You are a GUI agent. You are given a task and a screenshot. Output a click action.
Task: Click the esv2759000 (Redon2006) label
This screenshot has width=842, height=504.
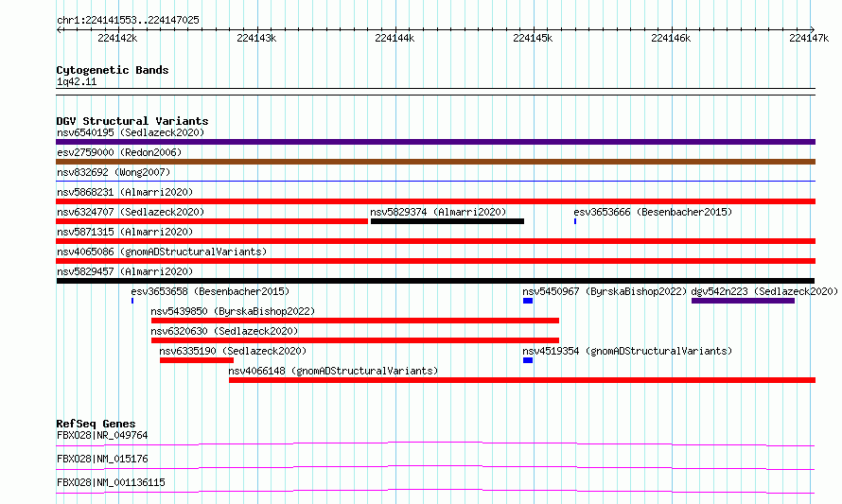click(119, 152)
